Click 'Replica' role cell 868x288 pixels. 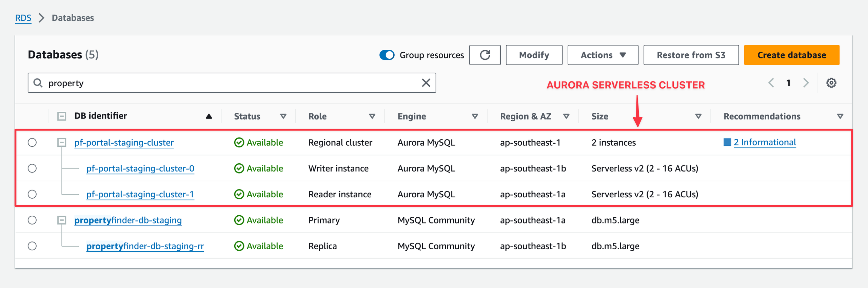pos(322,246)
